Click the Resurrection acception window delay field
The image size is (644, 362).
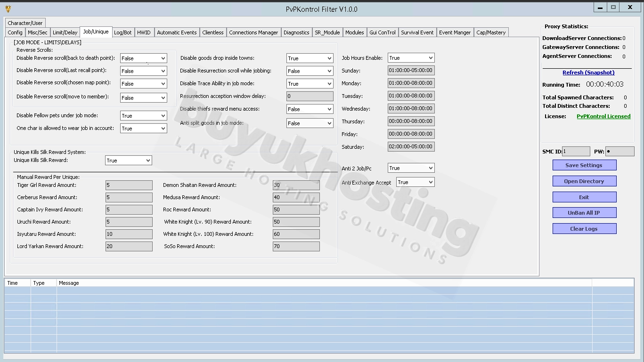coord(310,96)
